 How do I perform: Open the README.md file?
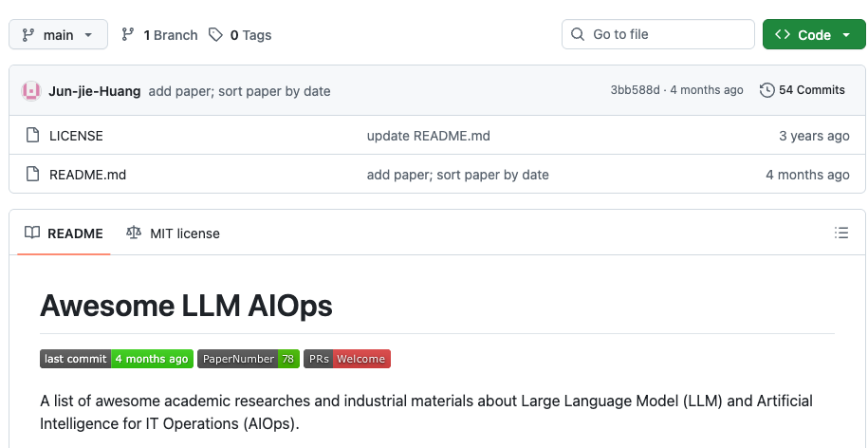[87, 175]
